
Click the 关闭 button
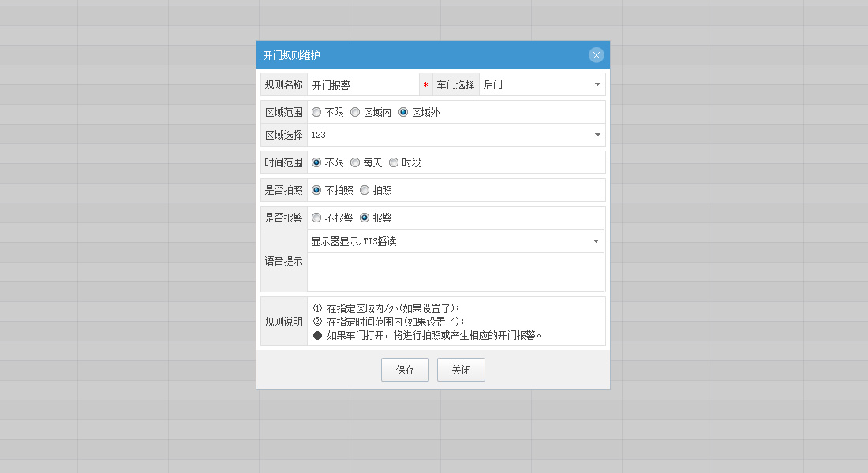[x=461, y=370]
